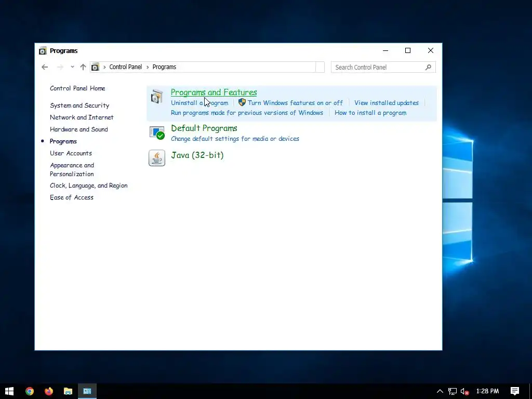Open Run programs made for previous versions
This screenshot has height=399, width=532.
(247, 113)
